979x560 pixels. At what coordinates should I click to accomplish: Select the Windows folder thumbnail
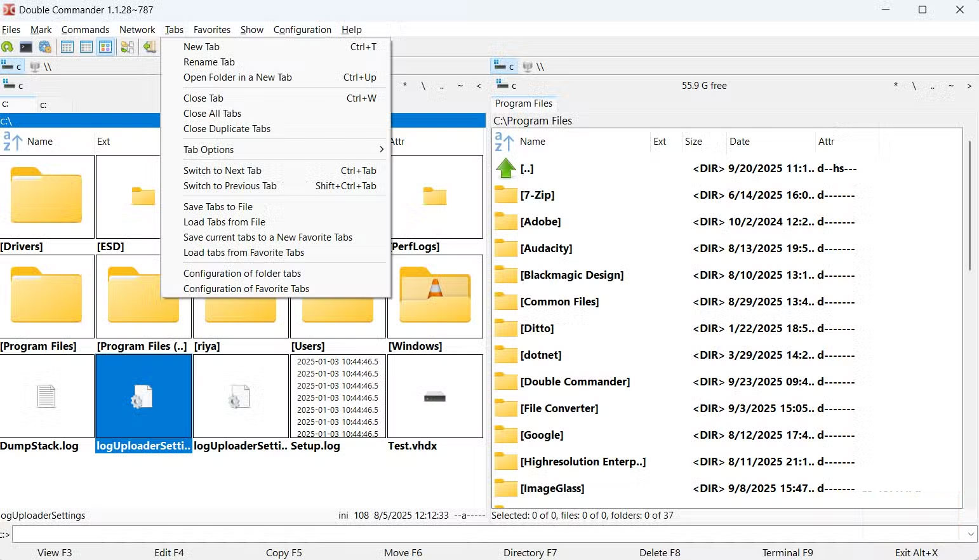(435, 297)
